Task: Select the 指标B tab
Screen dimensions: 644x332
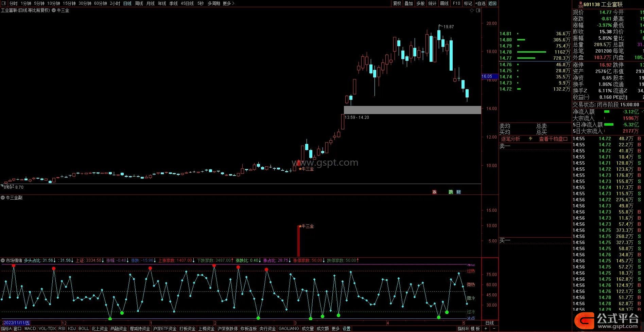Action: (463, 329)
